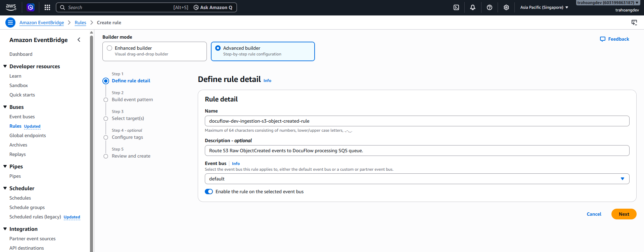Open Replays in the sidebar

pos(18,154)
